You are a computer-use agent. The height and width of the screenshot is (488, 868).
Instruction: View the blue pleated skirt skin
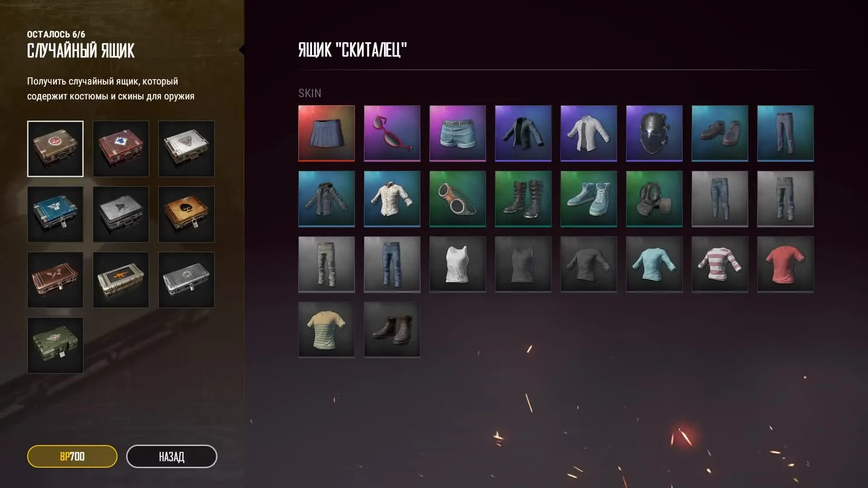coord(326,133)
